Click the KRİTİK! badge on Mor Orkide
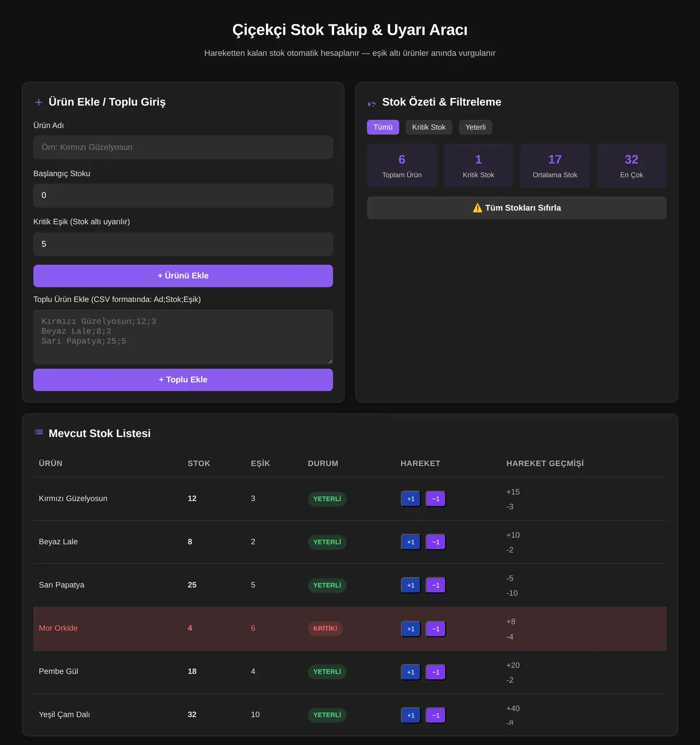Image resolution: width=700 pixels, height=745 pixels. tap(325, 629)
